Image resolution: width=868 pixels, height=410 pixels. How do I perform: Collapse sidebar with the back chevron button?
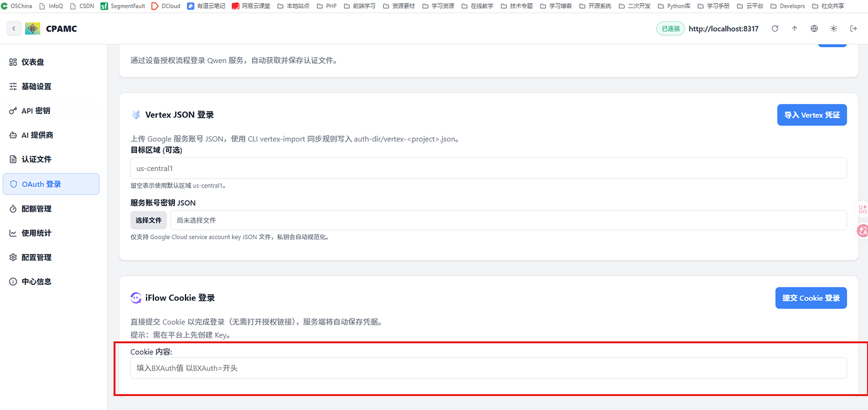coord(14,29)
